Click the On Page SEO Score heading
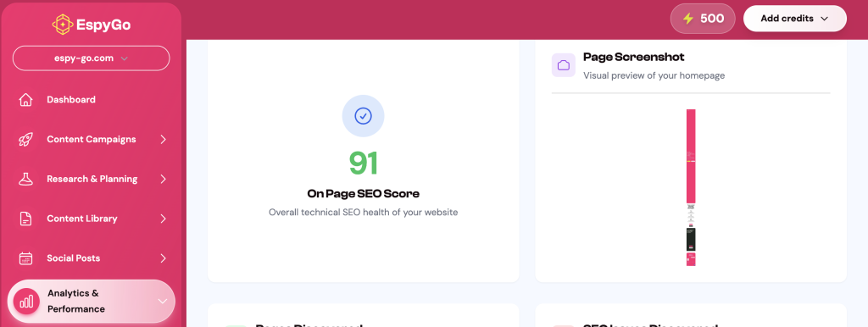The width and height of the screenshot is (868, 327). (x=363, y=194)
